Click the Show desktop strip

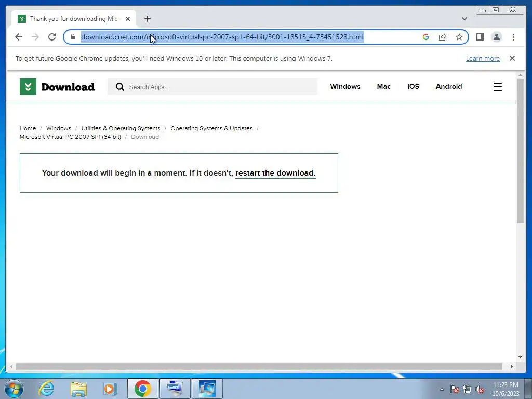tap(528, 389)
